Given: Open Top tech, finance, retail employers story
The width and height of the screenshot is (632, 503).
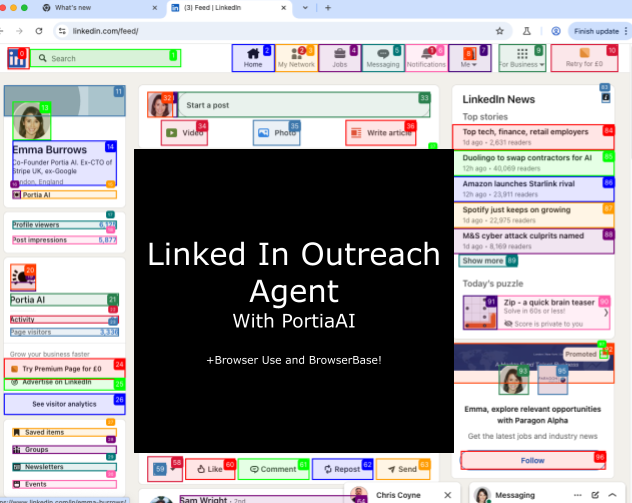Looking at the screenshot, I should 533,137.
